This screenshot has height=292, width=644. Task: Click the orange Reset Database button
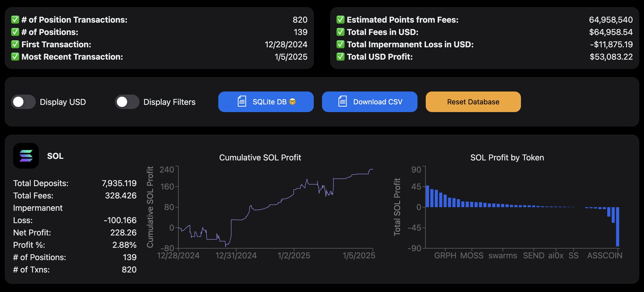(x=473, y=102)
